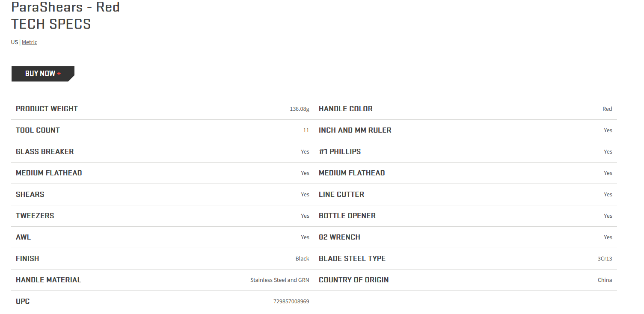Click the PRODUCT WEIGHT spec label
The height and width of the screenshot is (314, 644).
47,109
